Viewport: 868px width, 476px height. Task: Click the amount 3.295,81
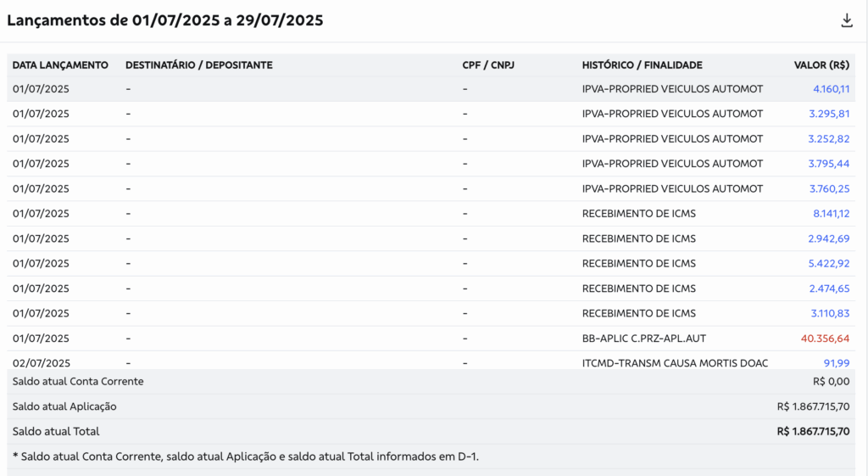click(829, 114)
